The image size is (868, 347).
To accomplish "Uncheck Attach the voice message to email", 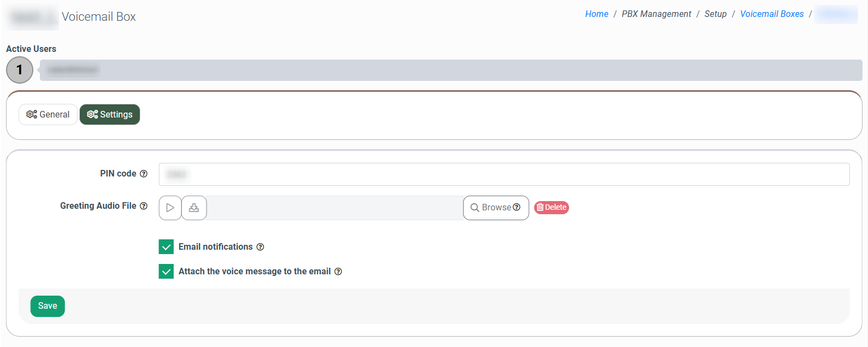I will pyautogui.click(x=166, y=272).
